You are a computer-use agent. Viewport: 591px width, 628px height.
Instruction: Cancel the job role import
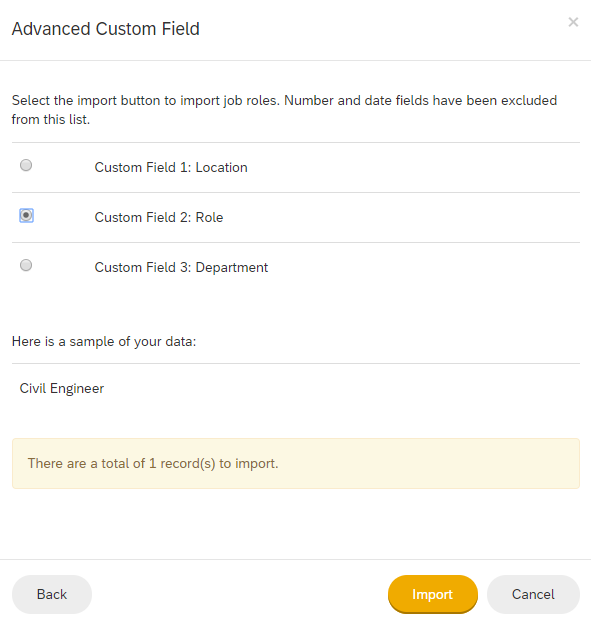point(533,594)
